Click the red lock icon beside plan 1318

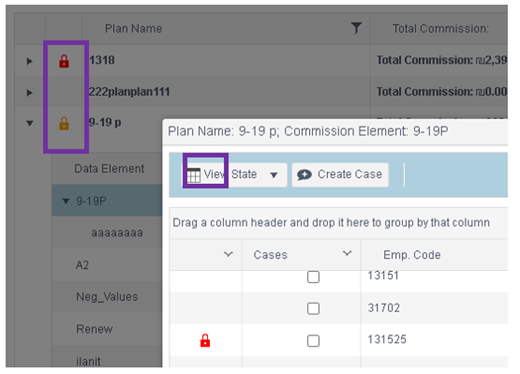(x=64, y=61)
